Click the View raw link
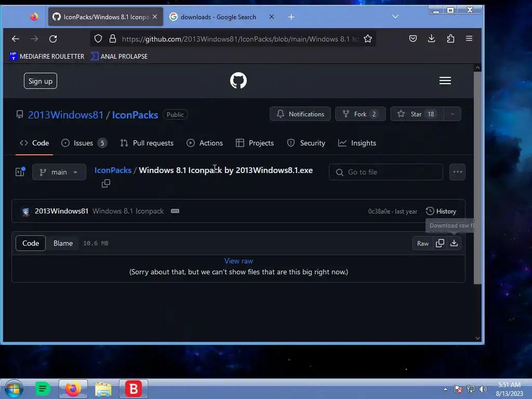 [x=238, y=261]
